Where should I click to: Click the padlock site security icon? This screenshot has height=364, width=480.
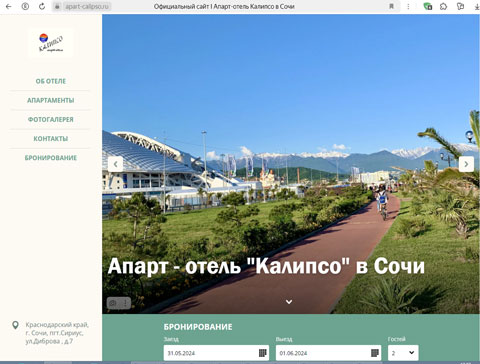click(57, 6)
